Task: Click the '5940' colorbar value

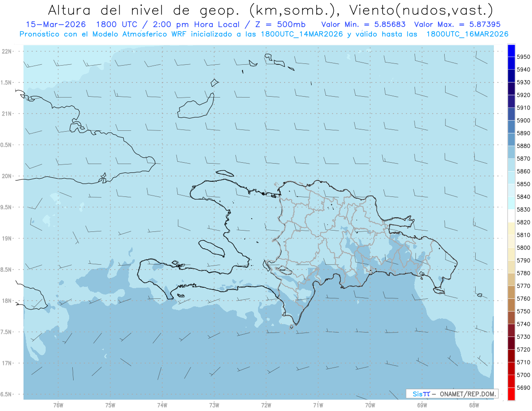Action: tap(524, 70)
